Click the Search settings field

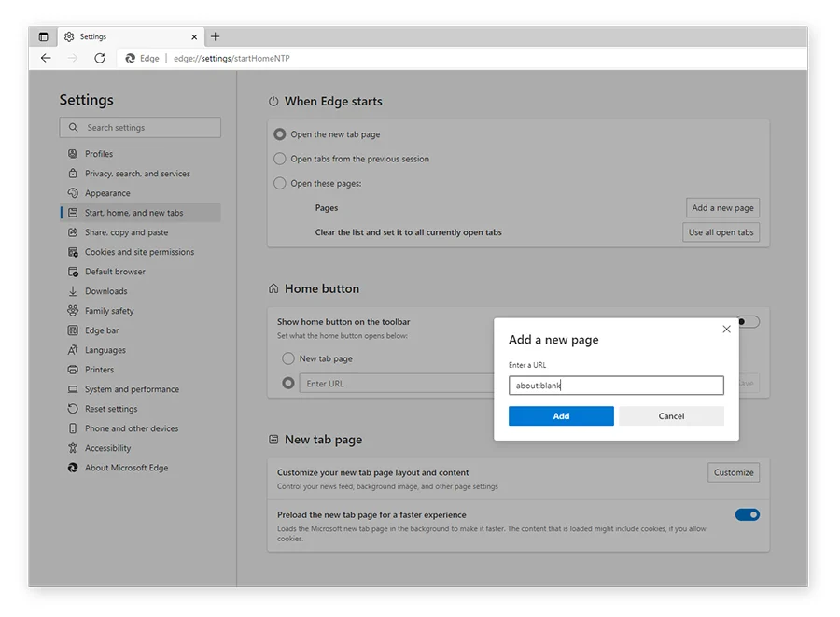tap(140, 128)
